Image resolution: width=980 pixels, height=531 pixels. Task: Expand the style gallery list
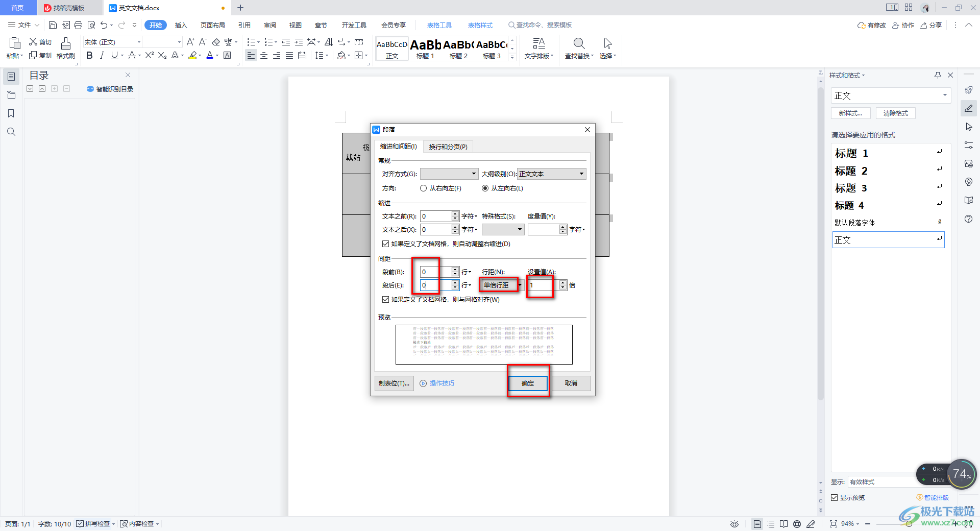[x=512, y=57]
